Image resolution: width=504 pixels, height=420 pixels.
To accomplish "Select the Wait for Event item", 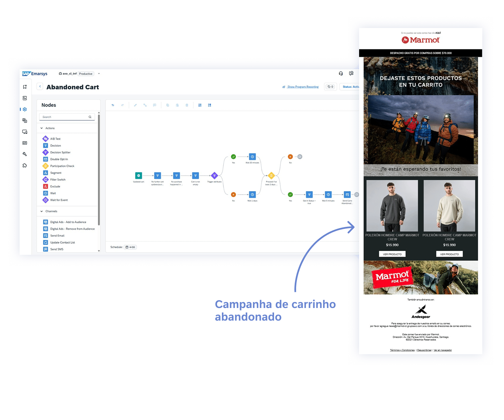I will pyautogui.click(x=59, y=200).
